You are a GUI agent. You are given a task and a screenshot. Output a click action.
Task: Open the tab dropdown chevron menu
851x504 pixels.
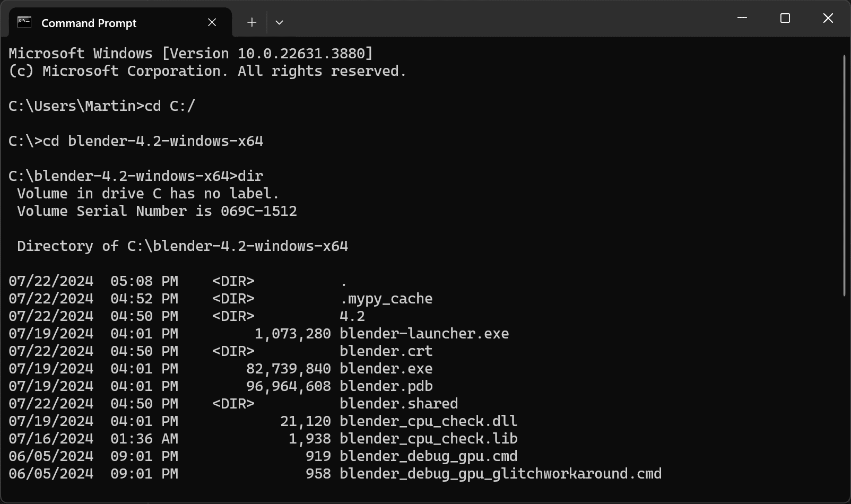tap(280, 22)
